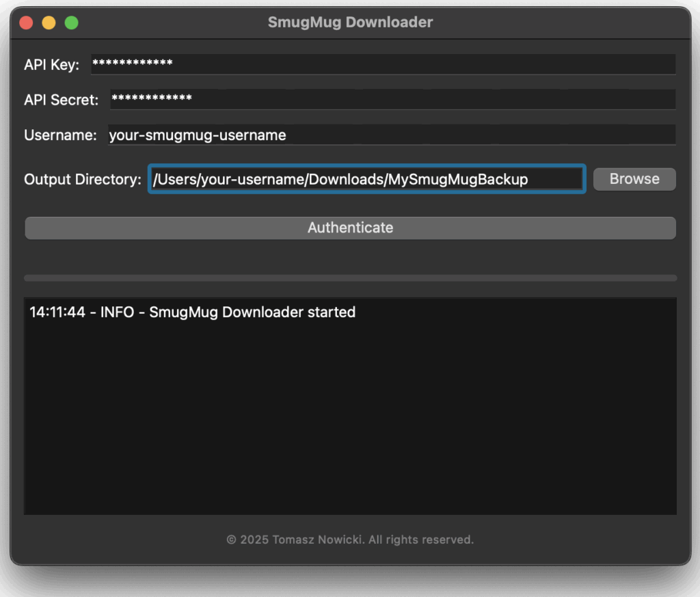Click the 'SmugMug Downloader started' log message
Image resolution: width=700 pixels, height=597 pixels.
pyautogui.click(x=252, y=313)
